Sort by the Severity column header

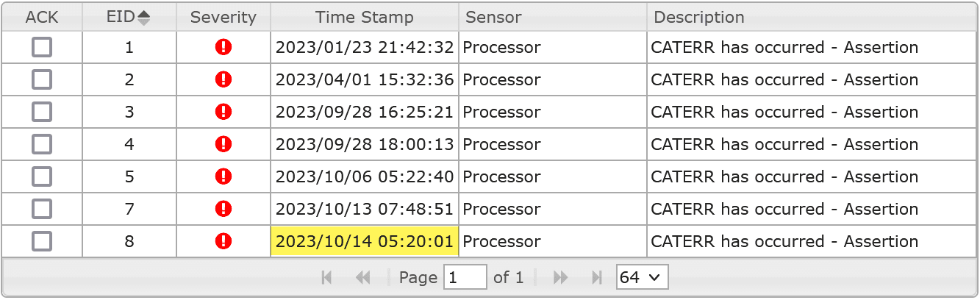223,17
